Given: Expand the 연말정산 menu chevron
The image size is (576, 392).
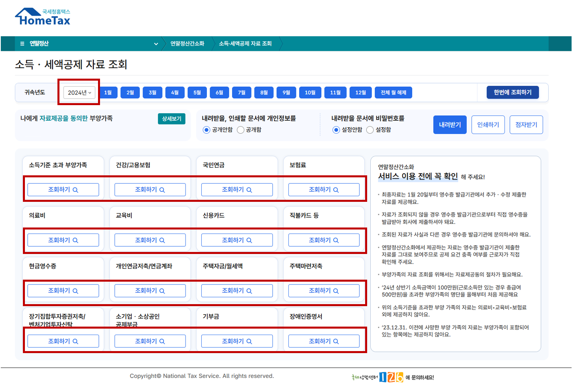Looking at the screenshot, I should click(156, 44).
